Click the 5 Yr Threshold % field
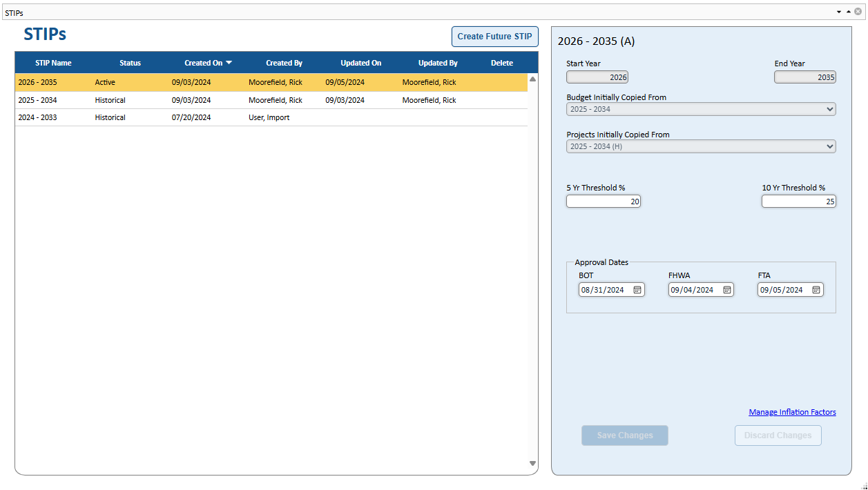The height and width of the screenshot is (490, 868). (x=604, y=202)
